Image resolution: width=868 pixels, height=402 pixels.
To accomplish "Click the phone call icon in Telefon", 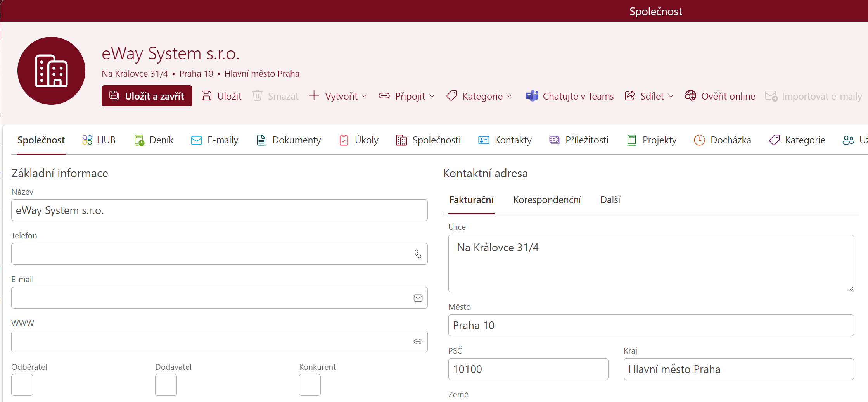I will coord(418,254).
